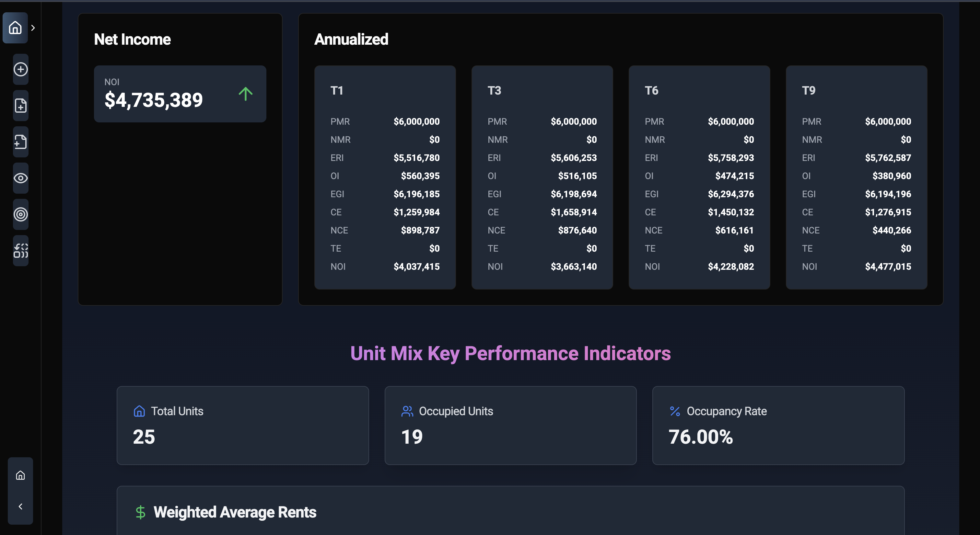Click T9 EGI value $6,194,196

click(x=888, y=194)
